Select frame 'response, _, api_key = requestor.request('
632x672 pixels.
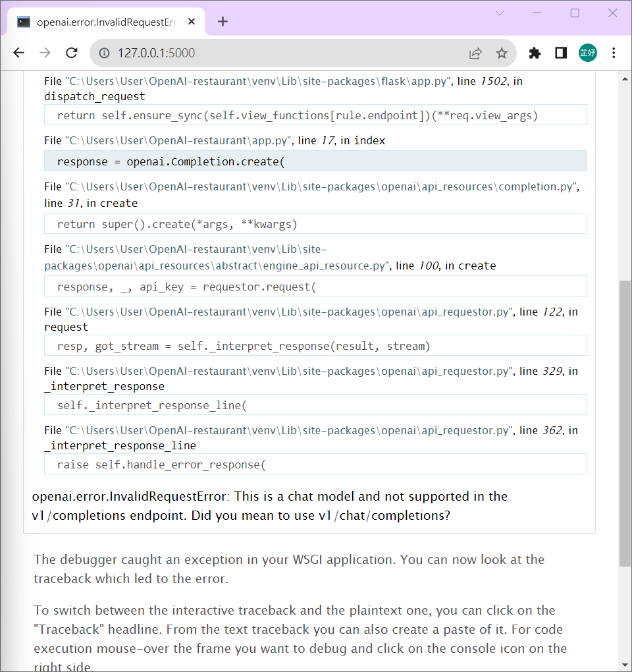pyautogui.click(x=315, y=287)
